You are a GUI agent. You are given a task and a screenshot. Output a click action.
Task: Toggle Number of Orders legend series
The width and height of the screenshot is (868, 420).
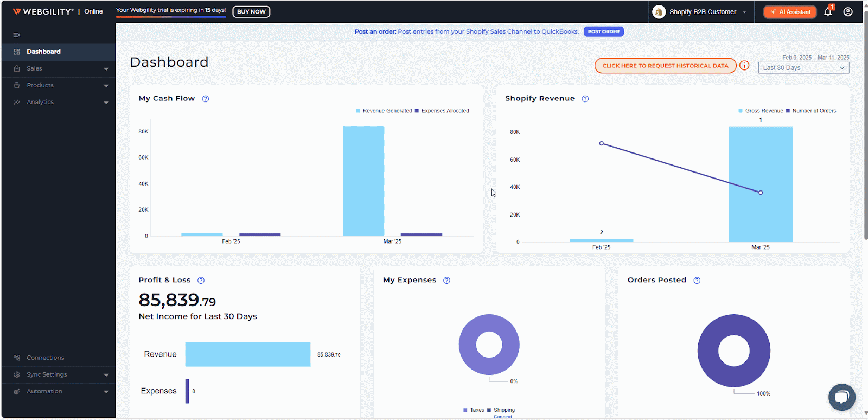(x=811, y=111)
